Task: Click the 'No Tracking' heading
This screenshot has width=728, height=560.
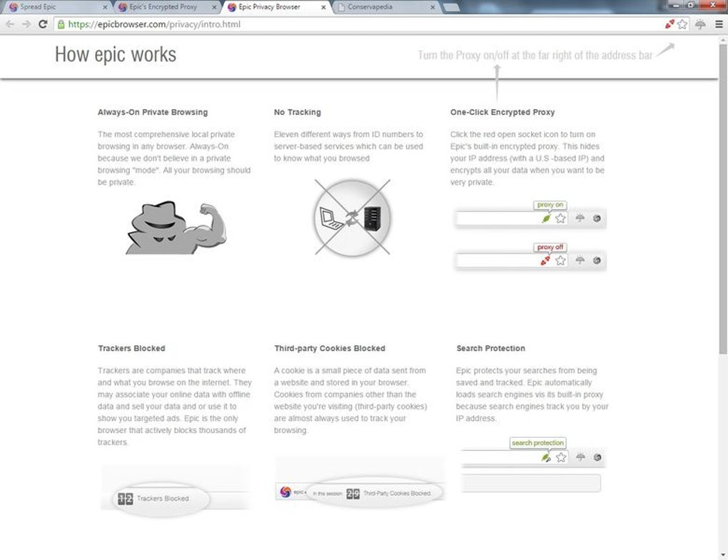Action: 297,112
